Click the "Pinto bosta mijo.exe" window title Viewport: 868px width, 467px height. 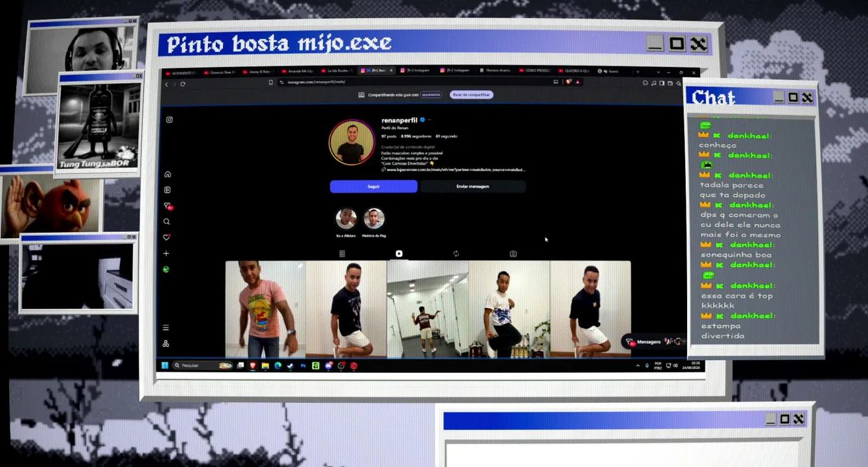click(x=279, y=43)
